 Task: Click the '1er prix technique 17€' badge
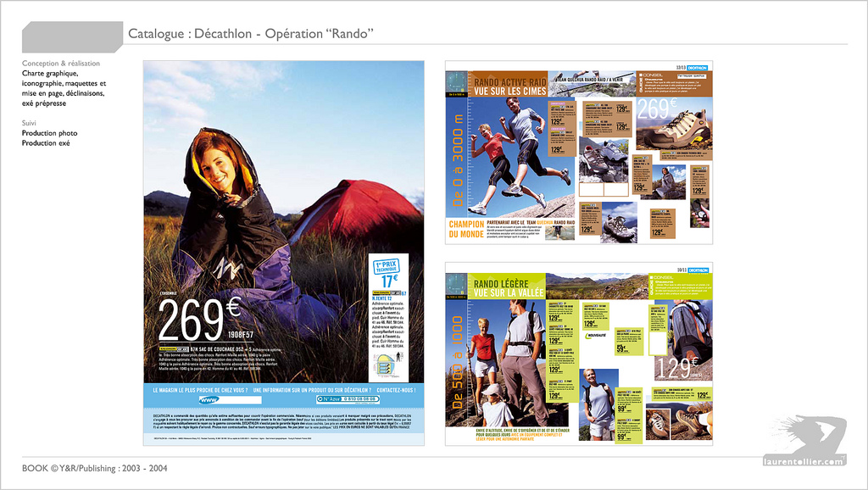coord(386,274)
